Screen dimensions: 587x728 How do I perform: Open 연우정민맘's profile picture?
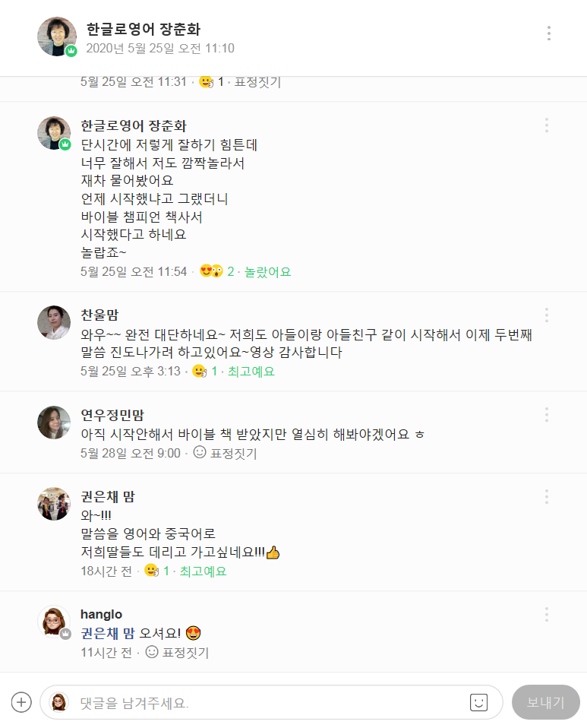pos(54,422)
